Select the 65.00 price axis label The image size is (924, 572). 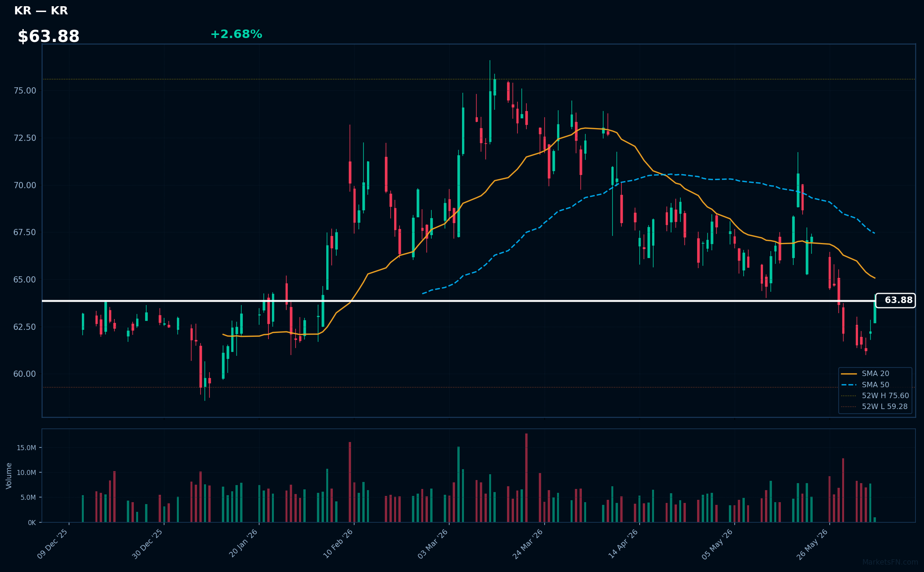[25, 280]
